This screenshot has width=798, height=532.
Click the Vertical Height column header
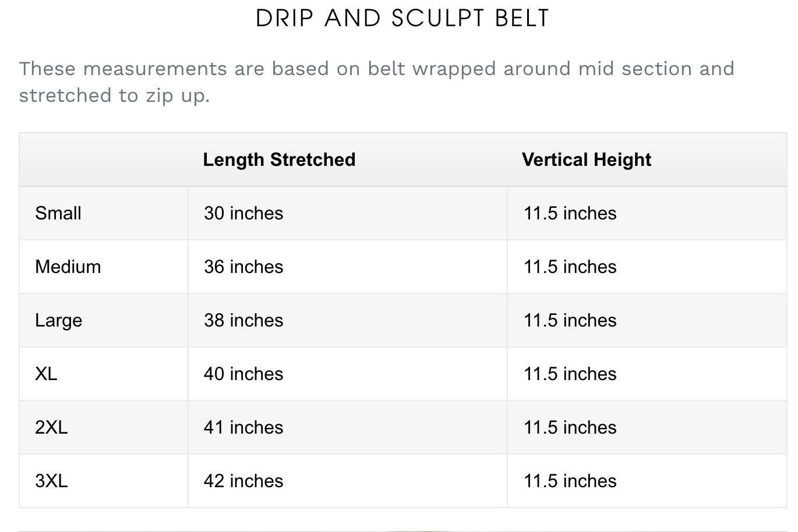coord(586,159)
